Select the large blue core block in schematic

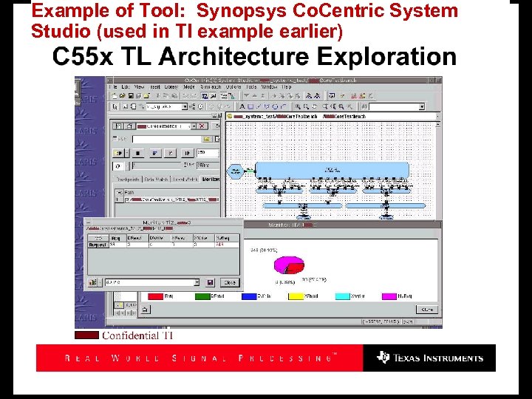click(x=332, y=170)
